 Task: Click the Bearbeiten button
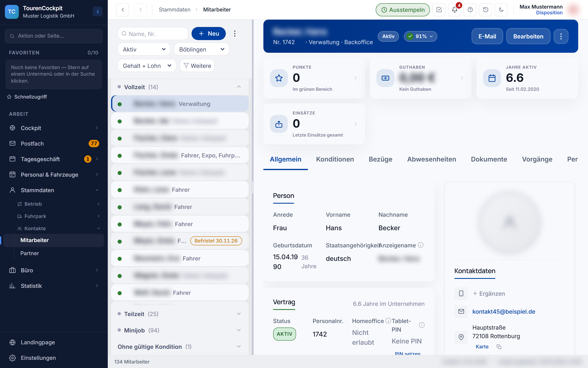(x=528, y=36)
